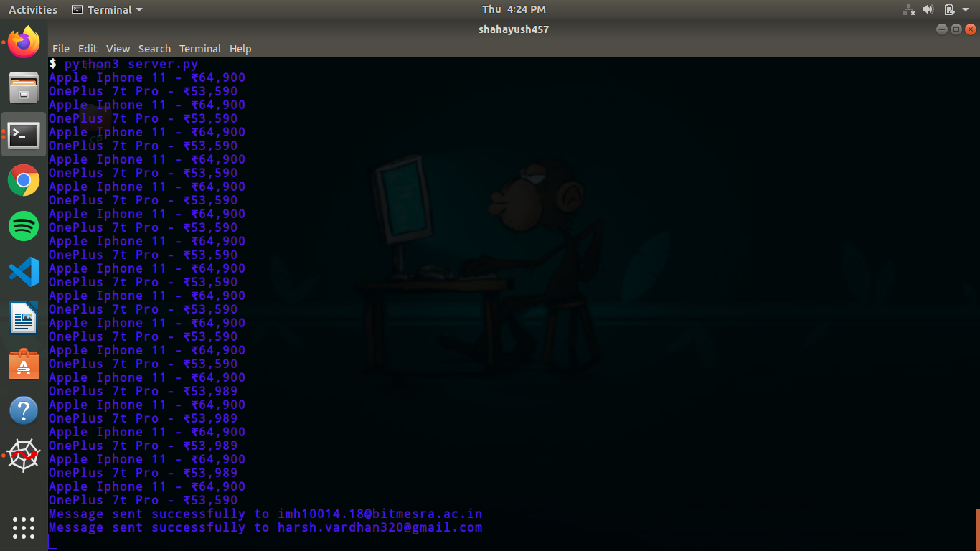Viewport: 980px width, 551px height.
Task: Close the terminal window
Action: 971,29
